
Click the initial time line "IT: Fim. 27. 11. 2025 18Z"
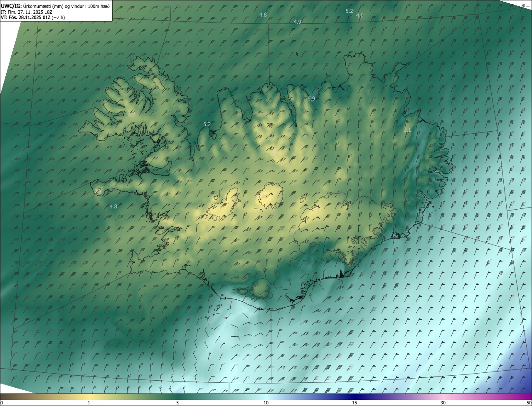coord(26,12)
